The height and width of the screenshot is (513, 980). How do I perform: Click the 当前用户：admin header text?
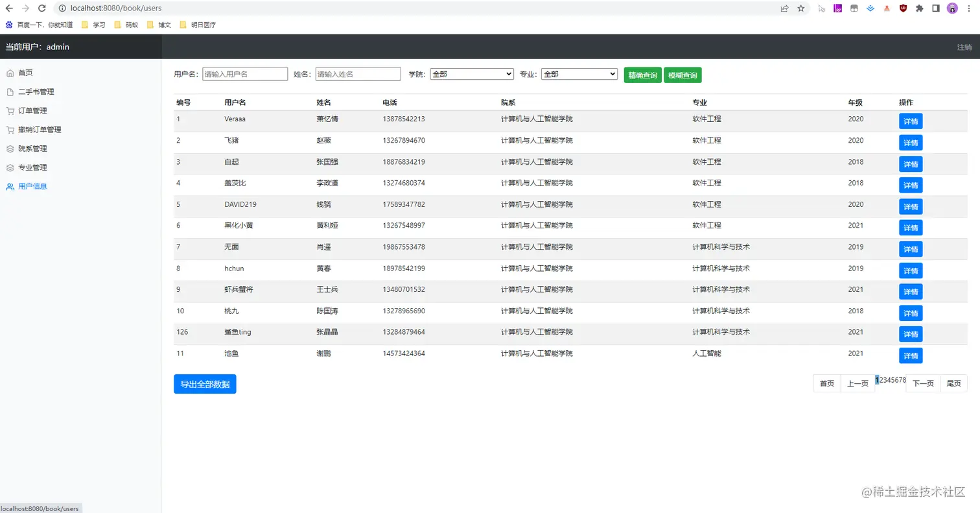tap(38, 47)
